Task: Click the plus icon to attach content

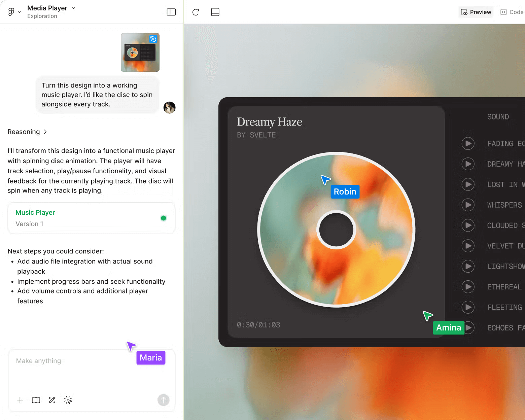Action: click(x=20, y=400)
